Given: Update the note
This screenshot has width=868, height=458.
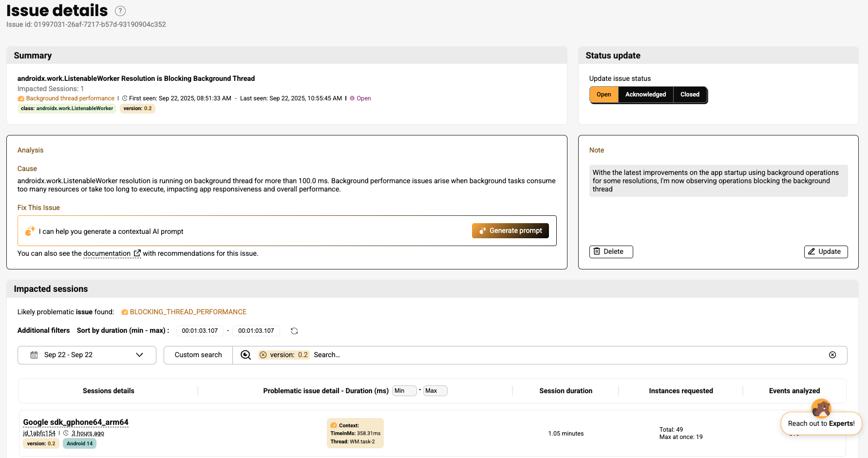Looking at the screenshot, I should [826, 252].
